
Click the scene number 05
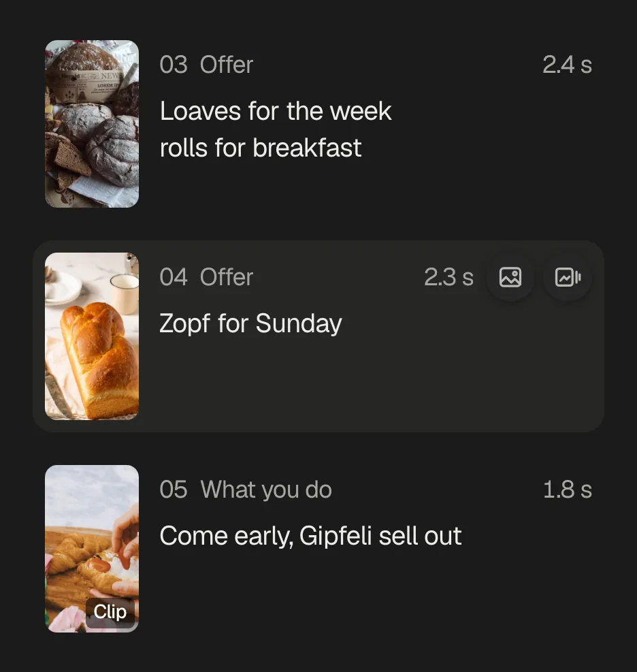click(x=174, y=490)
